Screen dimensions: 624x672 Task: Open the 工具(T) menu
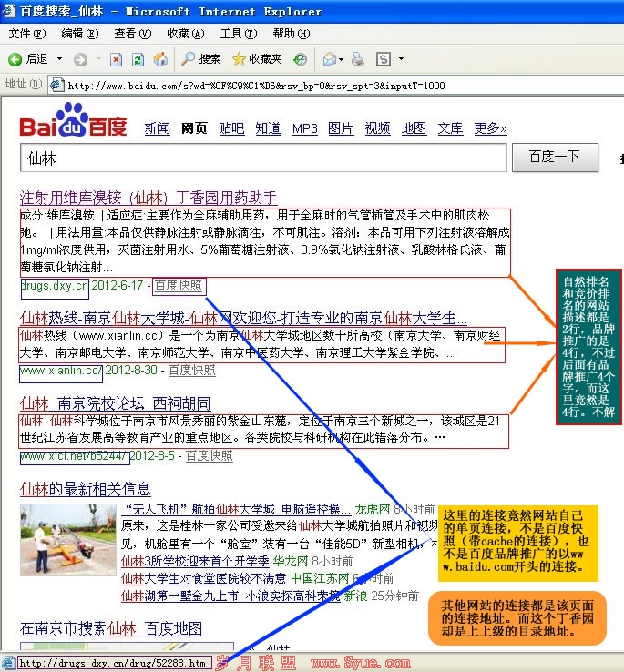coord(239,34)
